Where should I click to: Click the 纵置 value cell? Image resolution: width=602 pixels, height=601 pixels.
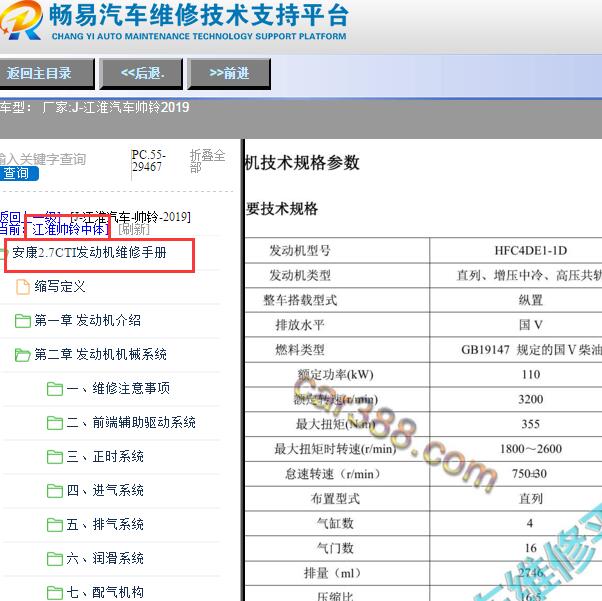[531, 300]
